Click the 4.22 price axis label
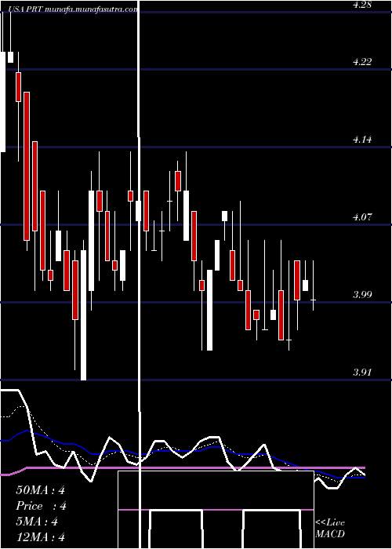 (362, 62)
